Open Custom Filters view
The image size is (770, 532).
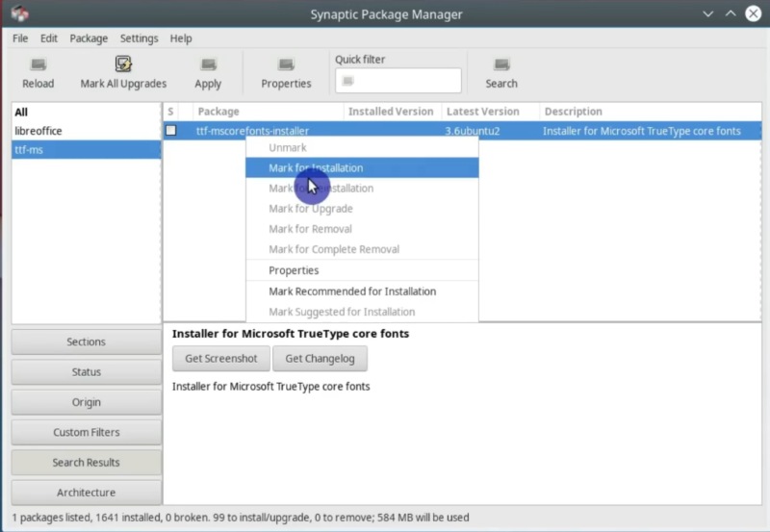86,432
